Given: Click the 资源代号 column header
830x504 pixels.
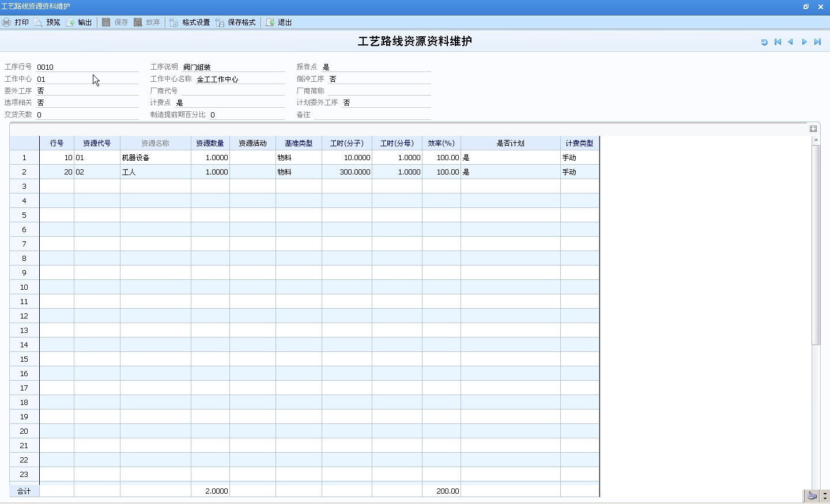Looking at the screenshot, I should tap(97, 143).
